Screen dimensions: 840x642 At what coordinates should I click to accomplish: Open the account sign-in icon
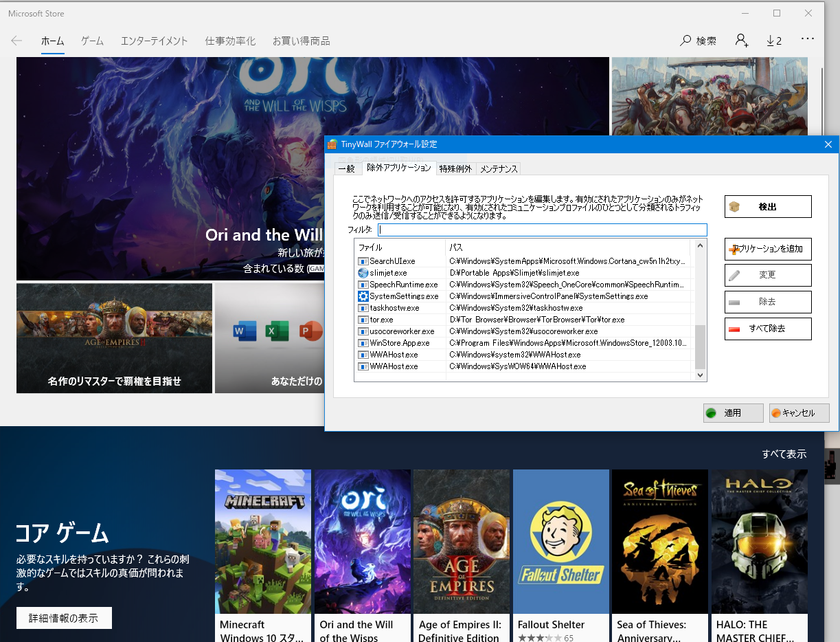[742, 41]
